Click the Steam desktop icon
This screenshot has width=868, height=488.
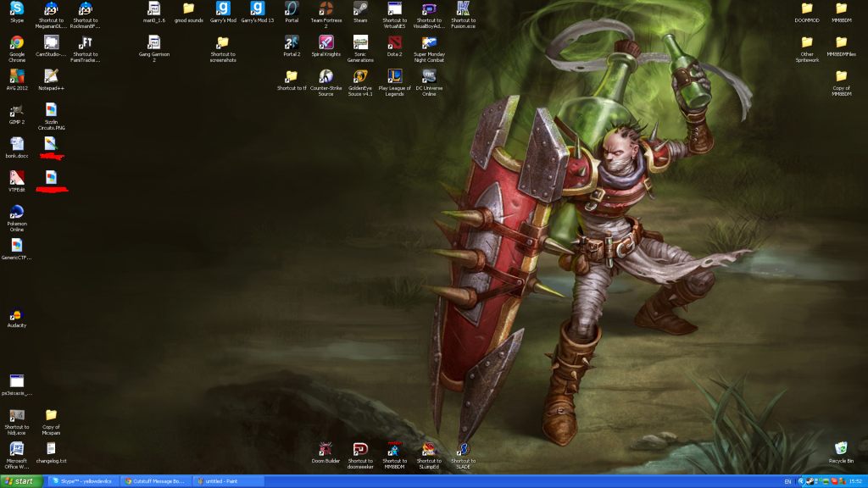click(360, 9)
